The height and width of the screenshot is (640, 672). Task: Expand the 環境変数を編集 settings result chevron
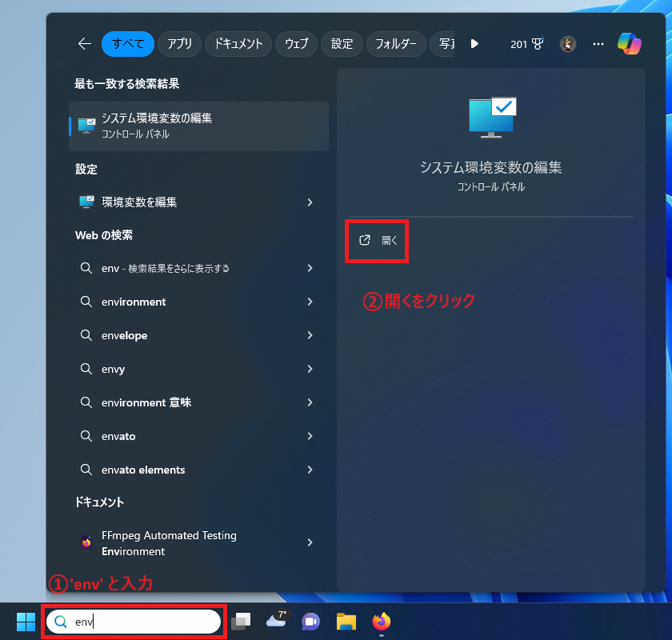(310, 202)
